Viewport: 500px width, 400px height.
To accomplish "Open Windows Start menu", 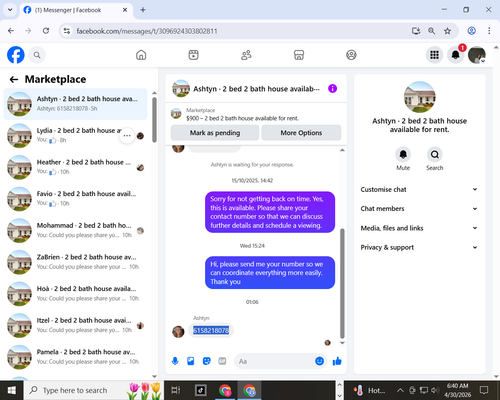I will [12, 390].
